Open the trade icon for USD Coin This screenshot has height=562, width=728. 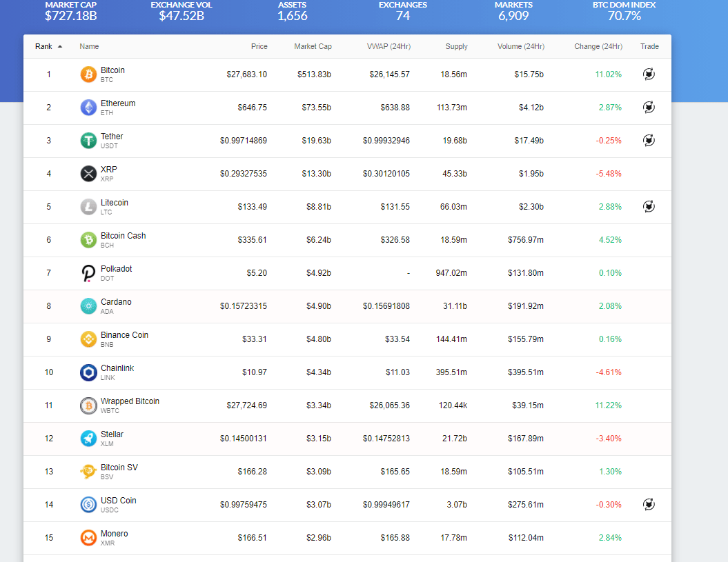pos(649,504)
